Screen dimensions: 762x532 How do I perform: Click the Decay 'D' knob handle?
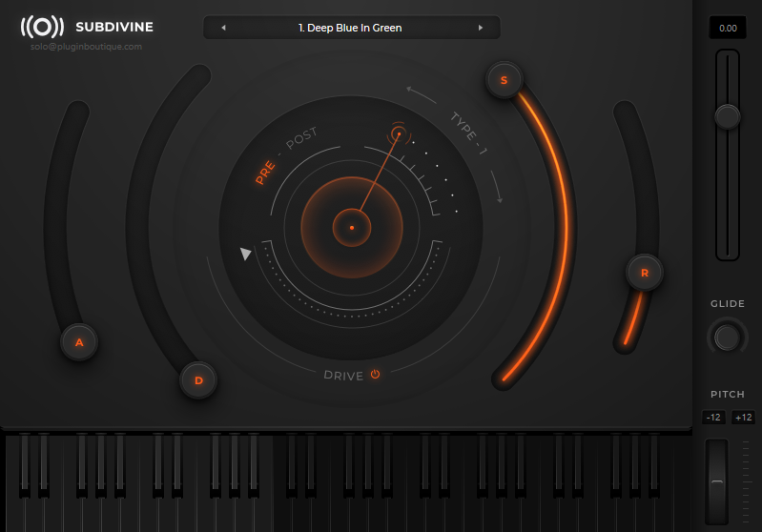click(x=198, y=380)
